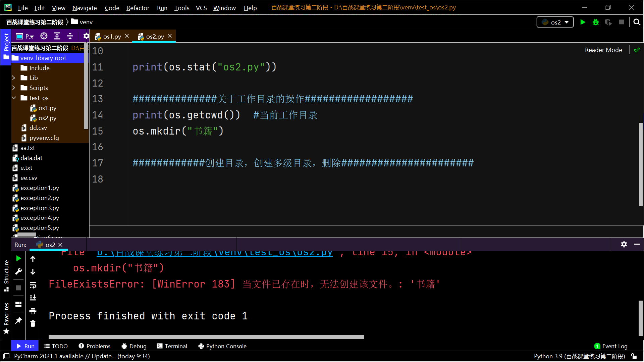Expand all in Project tool window
Viewport: 644px width, 362px height.
point(57,36)
